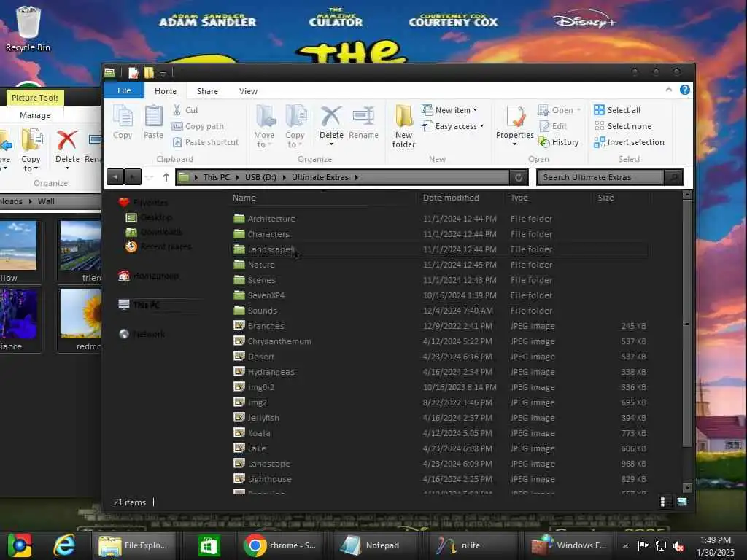Select the SevenXP4 folder
Screen dimensions: 747x560
[x=259, y=295]
